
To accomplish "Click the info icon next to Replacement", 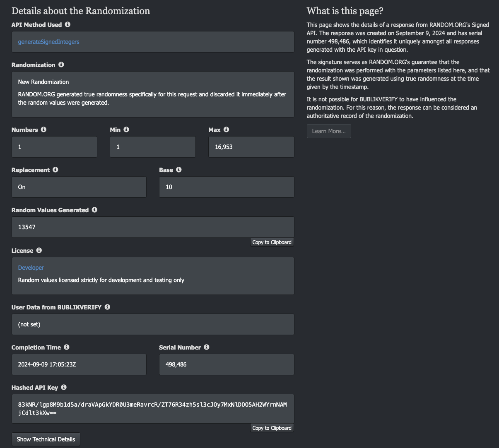I will 55,170.
